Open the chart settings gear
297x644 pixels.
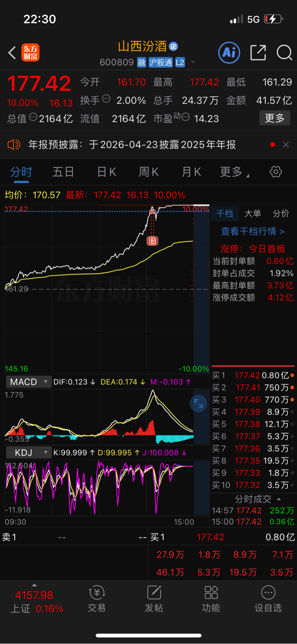pyautogui.click(x=276, y=172)
